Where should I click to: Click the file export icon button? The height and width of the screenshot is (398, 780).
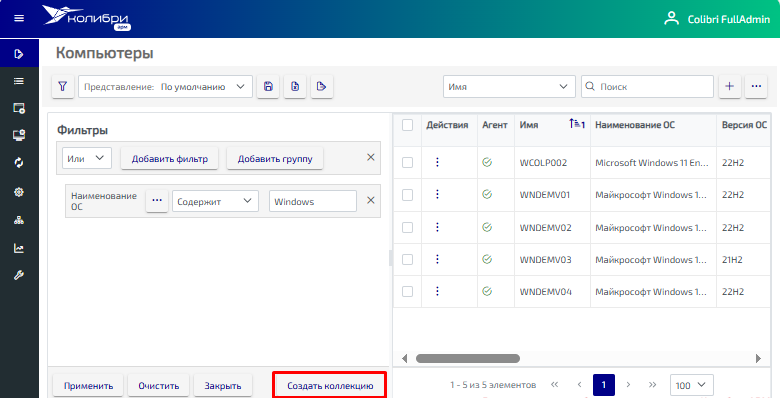point(295,87)
